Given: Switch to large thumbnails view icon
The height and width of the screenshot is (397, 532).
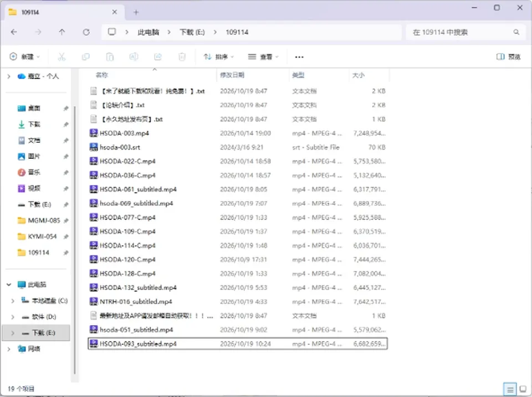Looking at the screenshot, I should [523, 389].
